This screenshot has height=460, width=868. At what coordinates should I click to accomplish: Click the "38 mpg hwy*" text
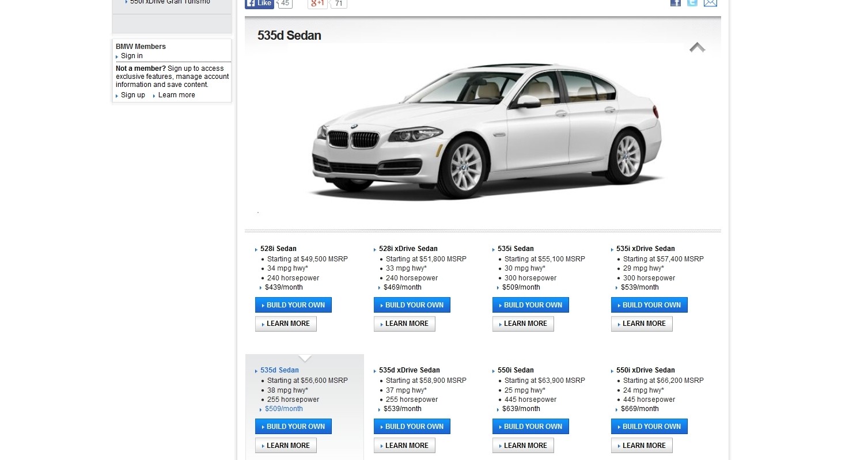(x=287, y=390)
